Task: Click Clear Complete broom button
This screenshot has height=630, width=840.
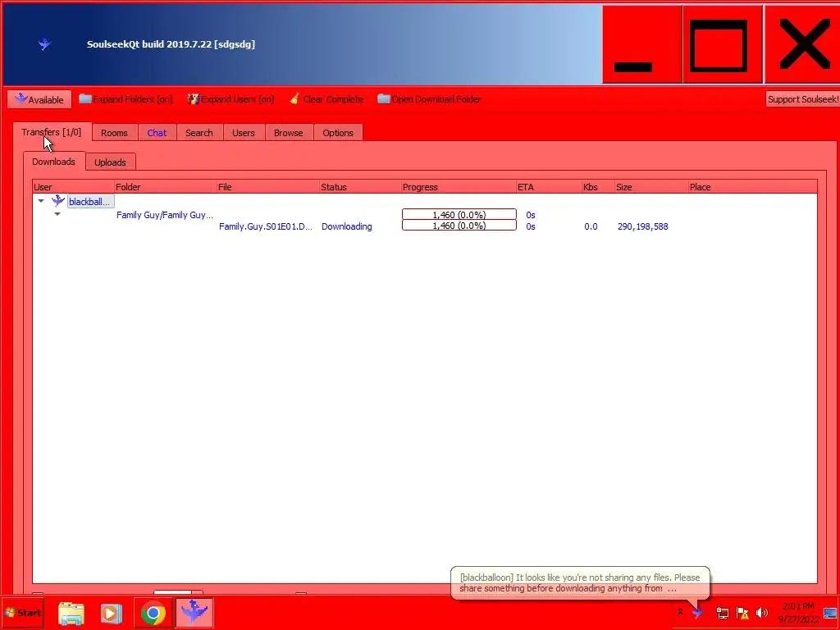Action: point(326,99)
